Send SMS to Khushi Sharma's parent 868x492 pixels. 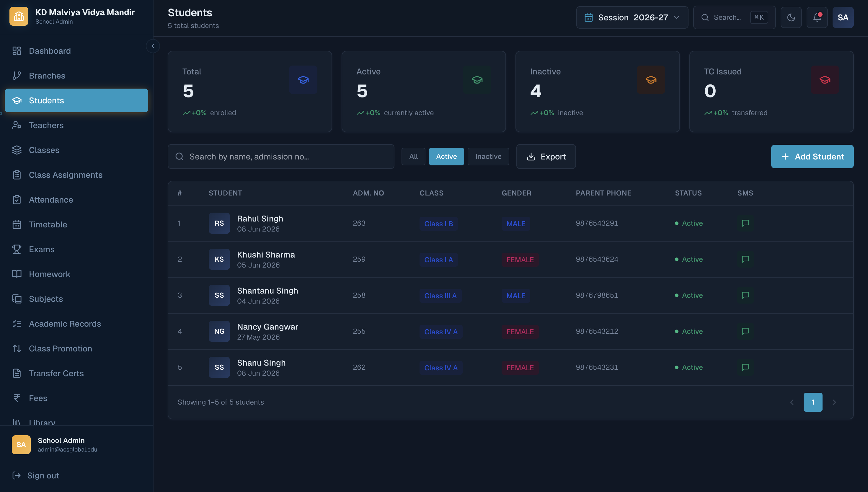pos(745,259)
